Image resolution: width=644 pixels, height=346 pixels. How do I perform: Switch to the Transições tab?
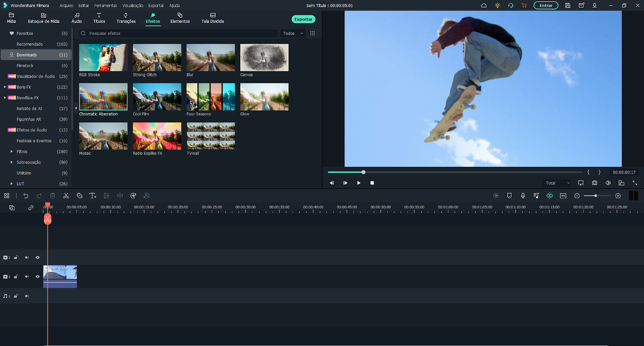pyautogui.click(x=126, y=18)
